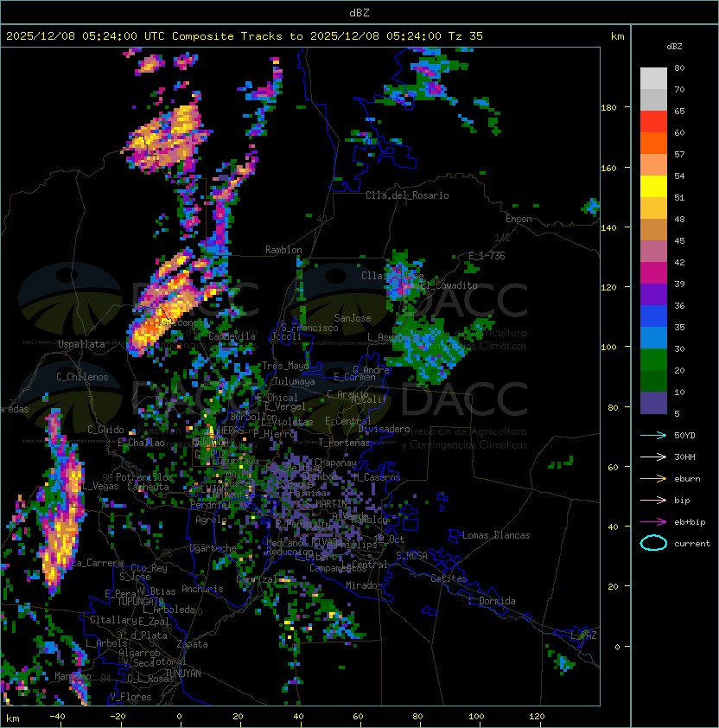This screenshot has width=719, height=728.
Task: Pick the orange 60 dBZ swatch
Action: (653, 143)
